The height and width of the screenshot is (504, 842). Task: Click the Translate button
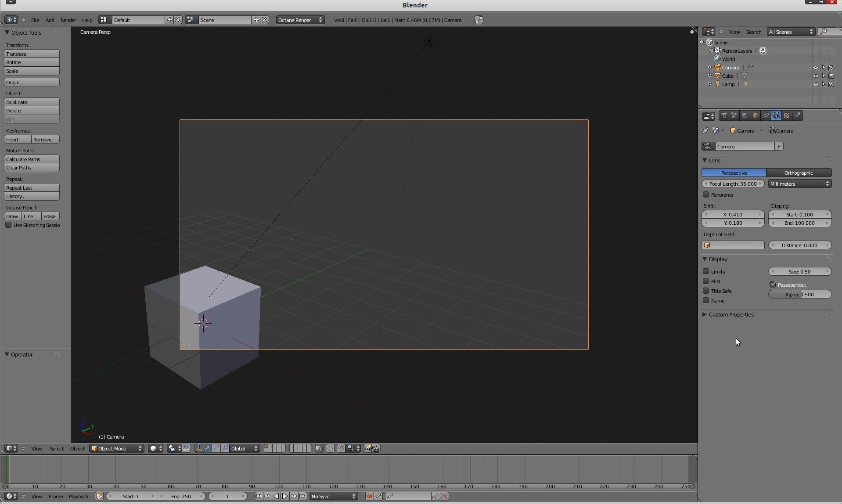tap(32, 54)
